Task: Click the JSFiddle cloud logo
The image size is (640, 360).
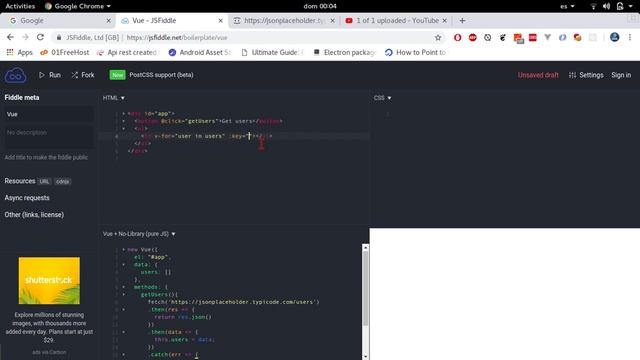Action: coord(16,76)
